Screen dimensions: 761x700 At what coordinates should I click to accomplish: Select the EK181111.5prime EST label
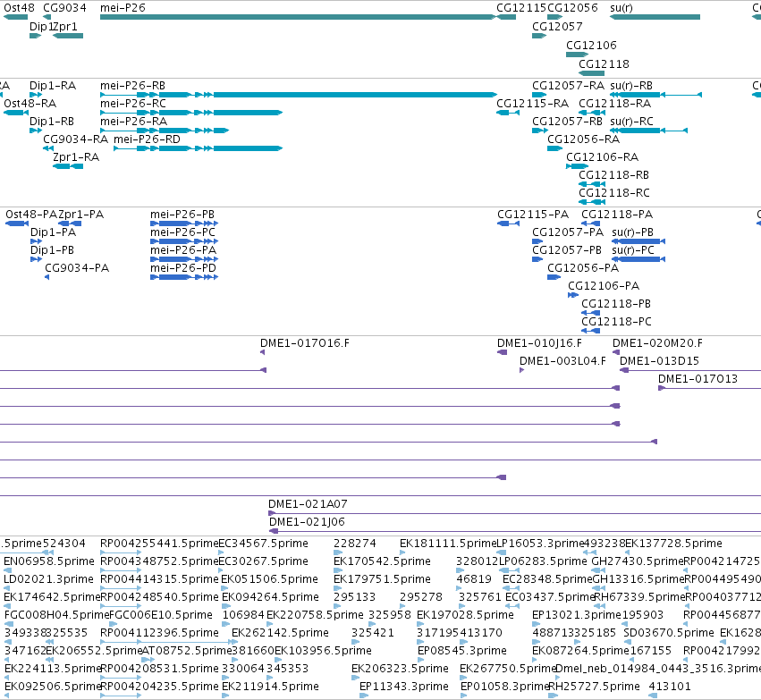point(448,544)
